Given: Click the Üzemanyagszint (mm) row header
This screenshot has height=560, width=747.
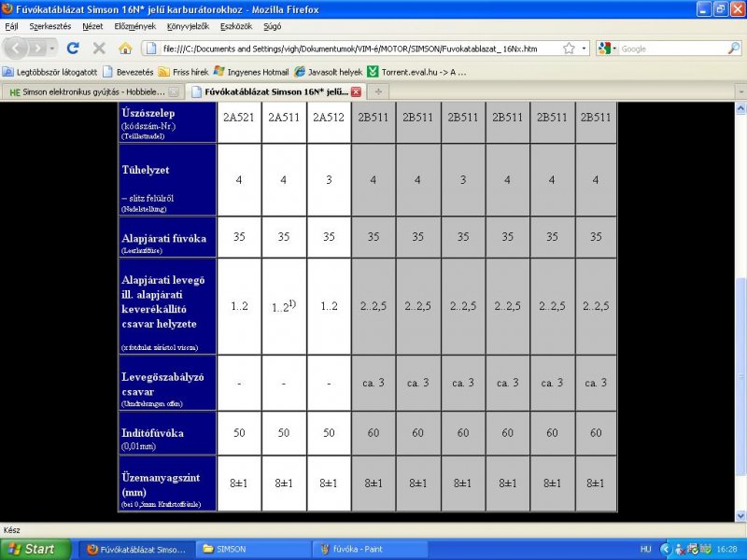Looking at the screenshot, I should 168,483.
